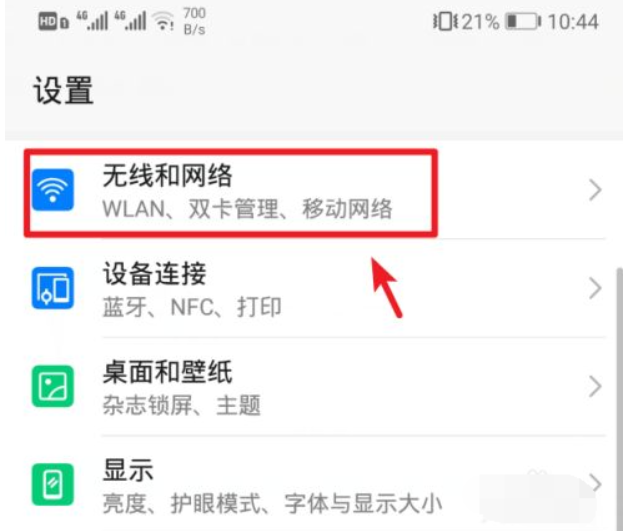Tap the green 显示 phone icon
Image resolution: width=623 pixels, height=531 pixels.
[x=53, y=484]
